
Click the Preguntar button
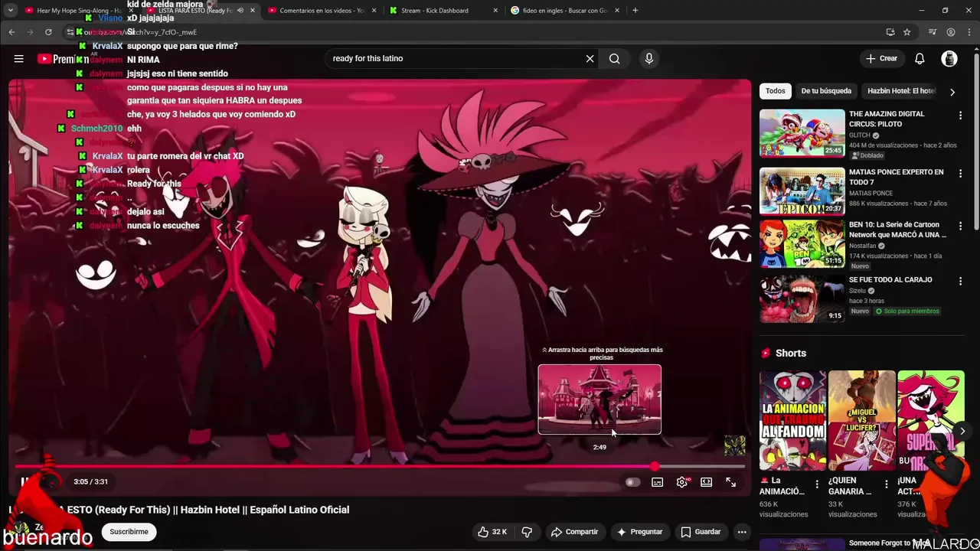639,532
